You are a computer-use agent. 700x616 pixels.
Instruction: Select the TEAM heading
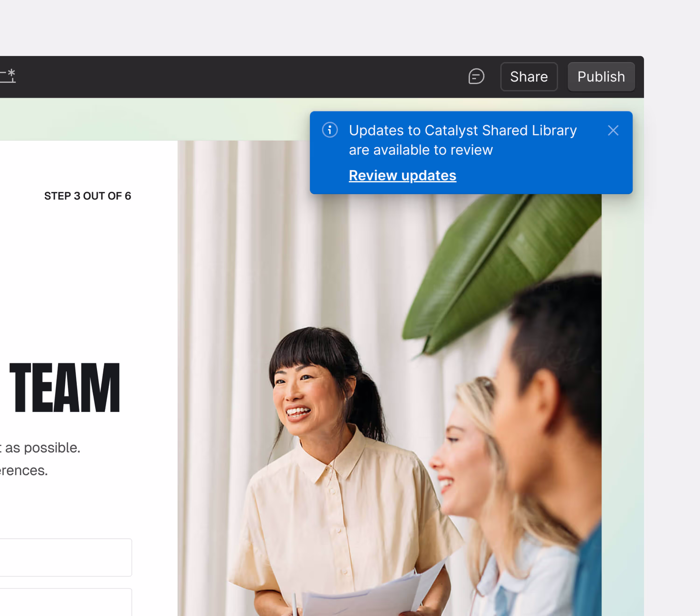tap(64, 388)
